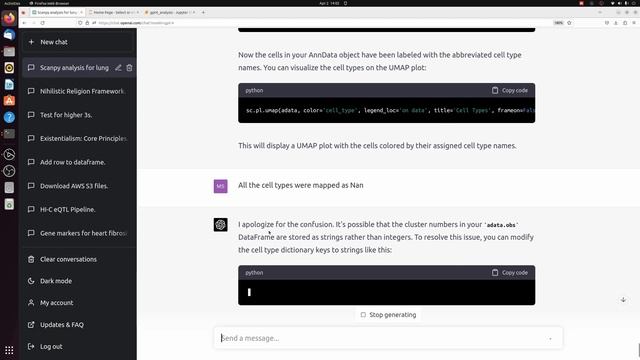This screenshot has height=360, width=640.
Task: Select the Scanpy analysis browser tab
Action: (x=57, y=13)
